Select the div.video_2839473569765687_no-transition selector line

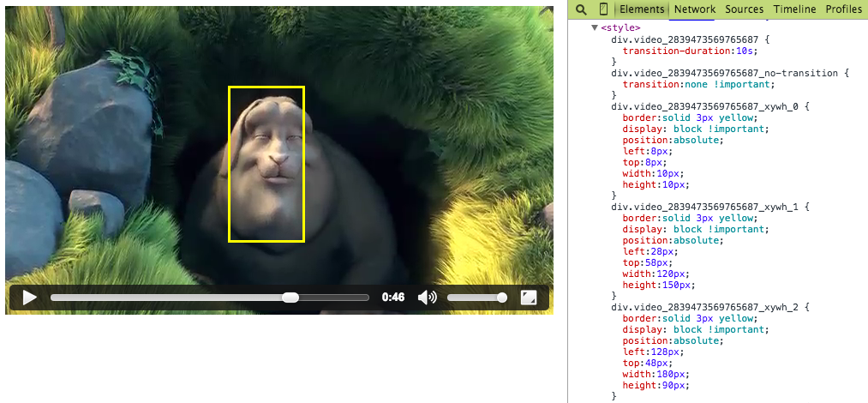coord(730,73)
